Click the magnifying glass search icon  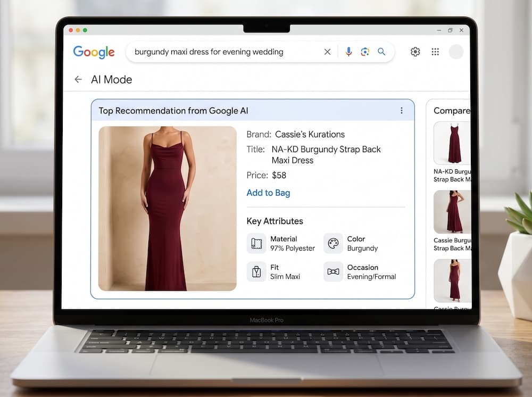(x=381, y=52)
